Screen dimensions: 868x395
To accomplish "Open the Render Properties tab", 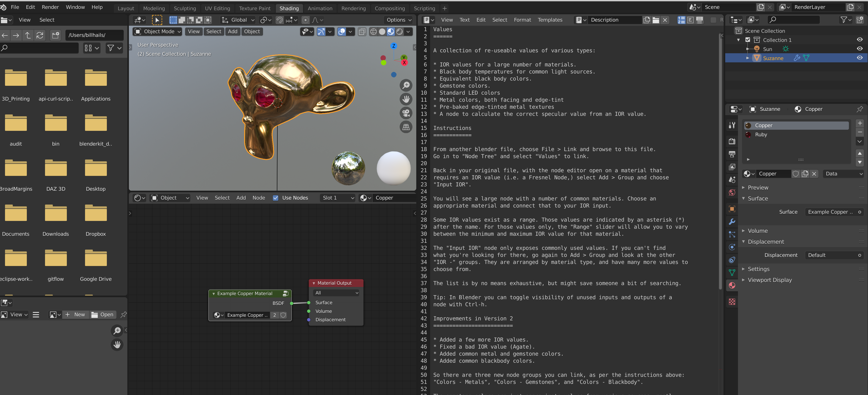I will pos(732,141).
